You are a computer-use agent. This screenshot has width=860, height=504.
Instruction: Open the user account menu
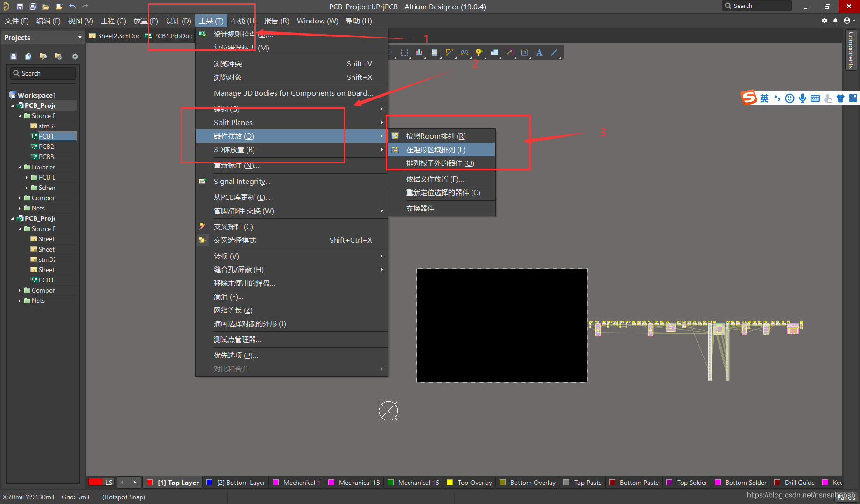pos(849,21)
